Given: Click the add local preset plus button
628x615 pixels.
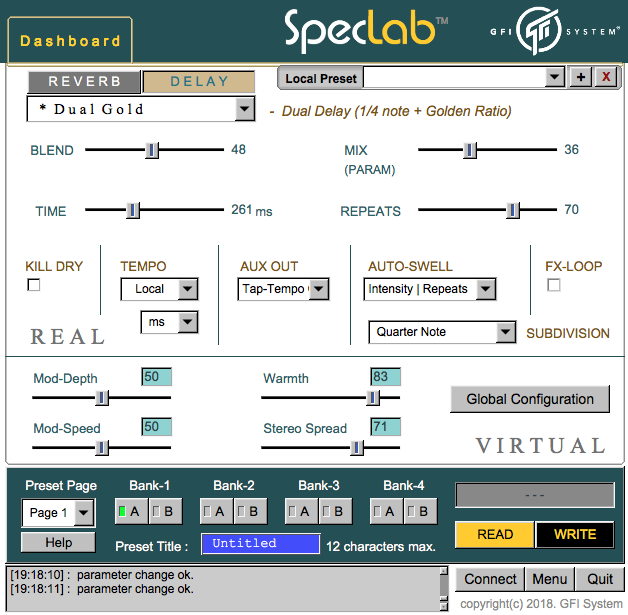Looking at the screenshot, I should coord(581,77).
